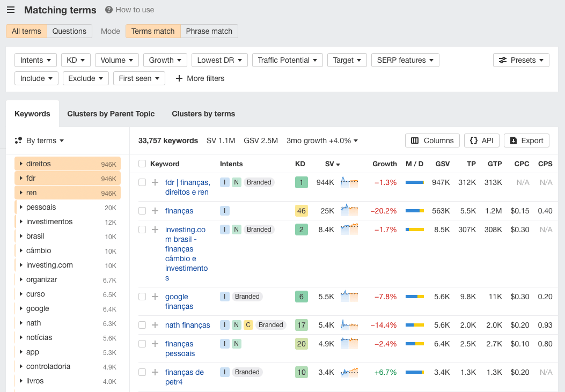Image resolution: width=565 pixels, height=392 pixels.
Task: Click the How to use help icon
Action: click(x=109, y=10)
